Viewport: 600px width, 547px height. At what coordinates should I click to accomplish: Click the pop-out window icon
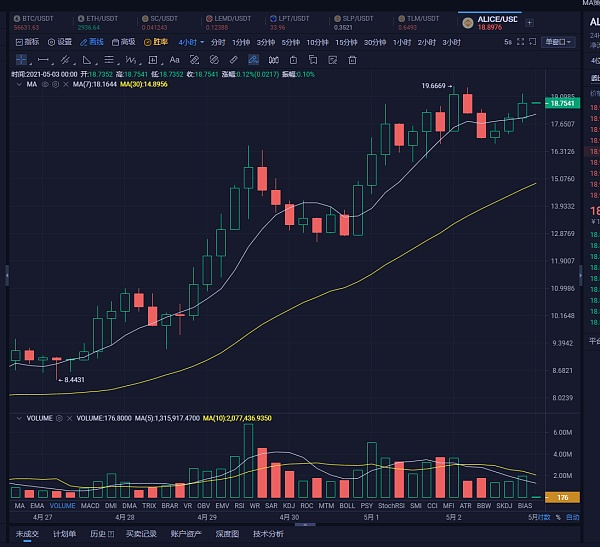(532, 42)
